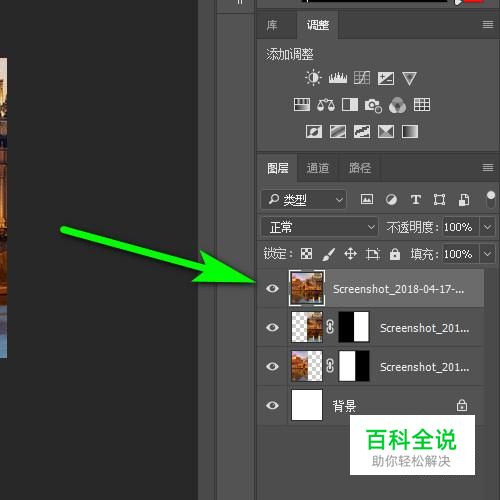Switch to the 通道 tab
The width and height of the screenshot is (500, 500).
pos(318,168)
